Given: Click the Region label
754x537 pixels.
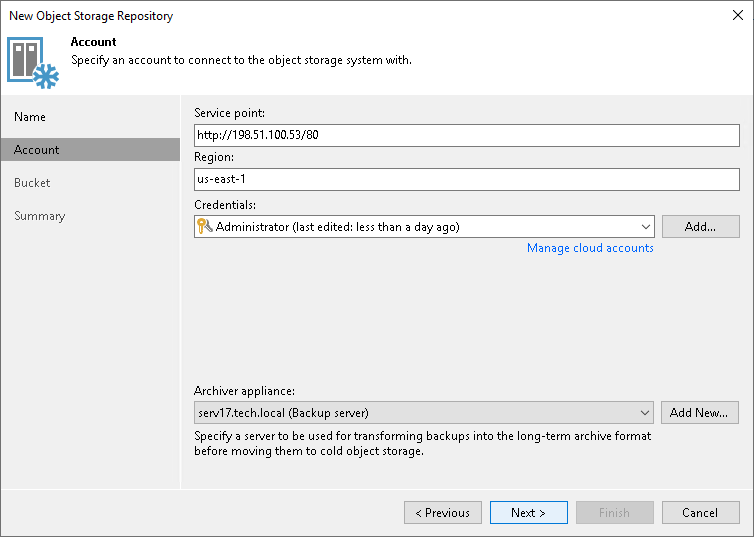Looking at the screenshot, I should click(214, 157).
